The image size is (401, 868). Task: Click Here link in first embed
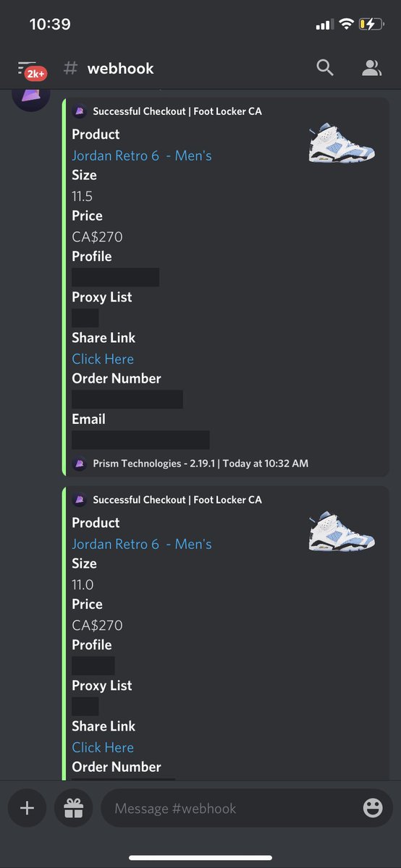(103, 359)
